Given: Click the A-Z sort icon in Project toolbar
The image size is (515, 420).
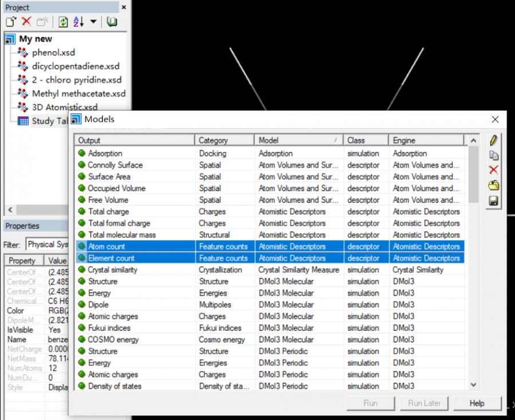Looking at the screenshot, I should (x=78, y=22).
